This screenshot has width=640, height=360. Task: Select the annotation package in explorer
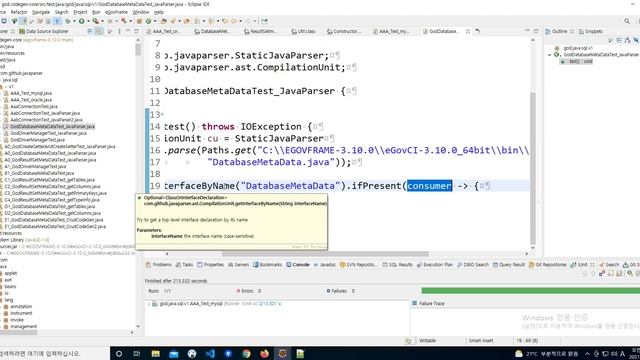21,307
